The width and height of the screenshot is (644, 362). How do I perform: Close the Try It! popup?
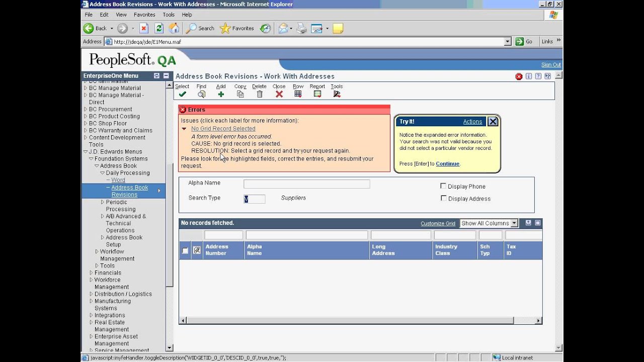(493, 121)
